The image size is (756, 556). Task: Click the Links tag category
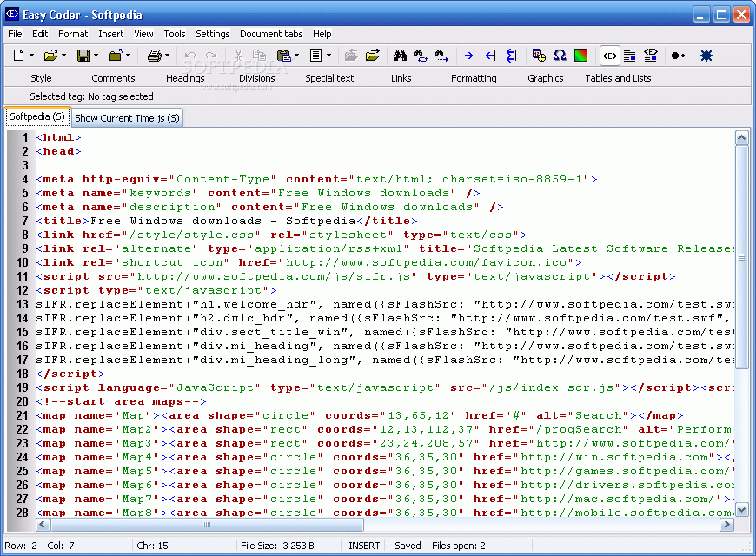(401, 78)
